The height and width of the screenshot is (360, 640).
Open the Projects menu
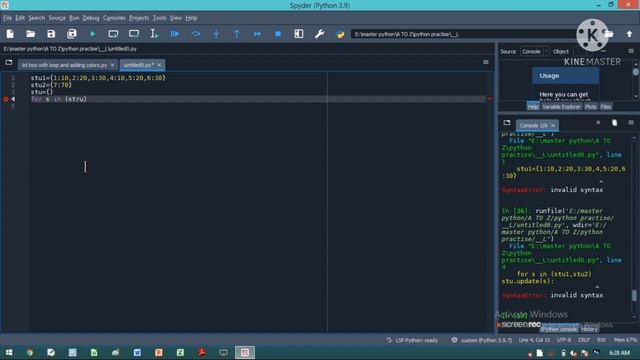139,18
